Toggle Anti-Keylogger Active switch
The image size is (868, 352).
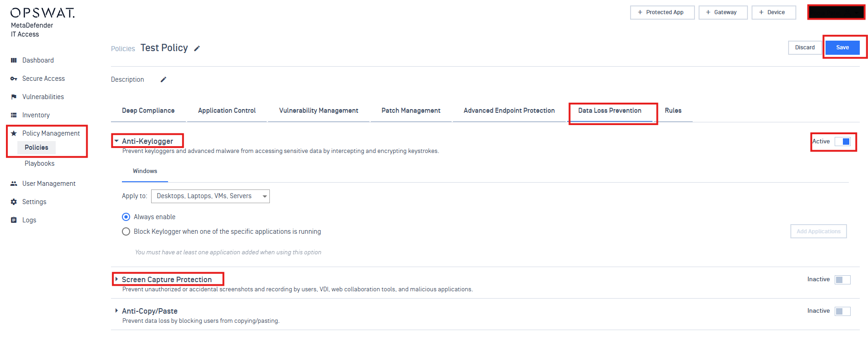842,142
